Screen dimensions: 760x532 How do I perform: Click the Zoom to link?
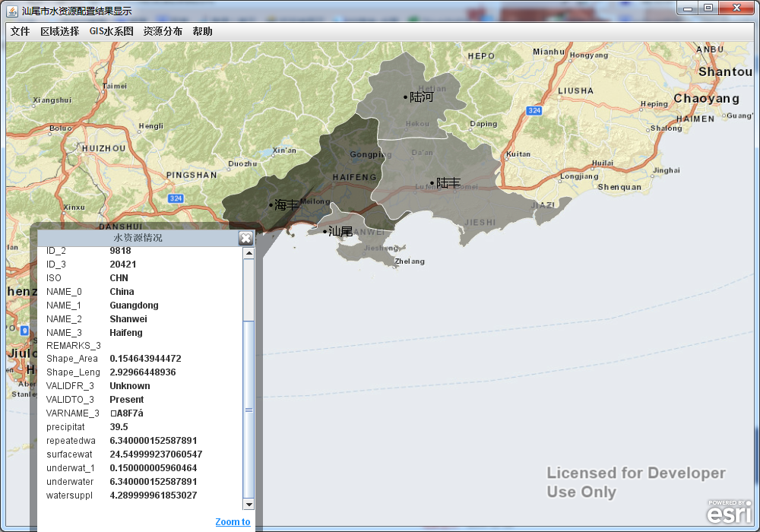(233, 521)
